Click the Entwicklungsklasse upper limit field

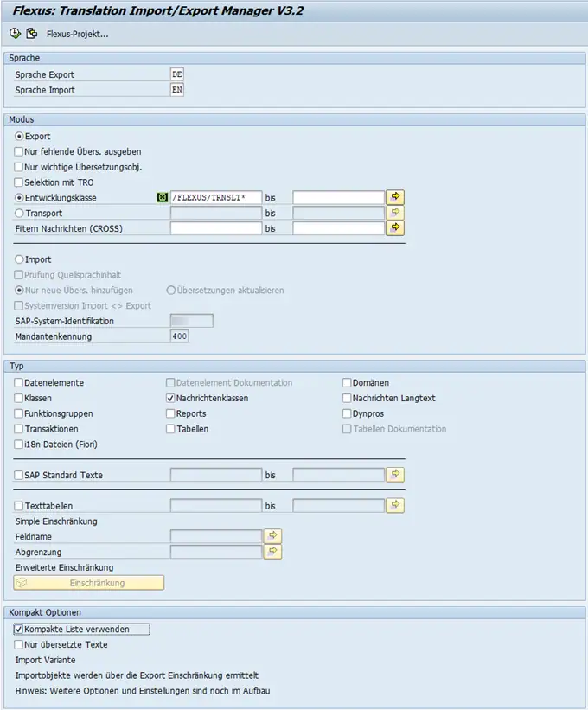339,198
